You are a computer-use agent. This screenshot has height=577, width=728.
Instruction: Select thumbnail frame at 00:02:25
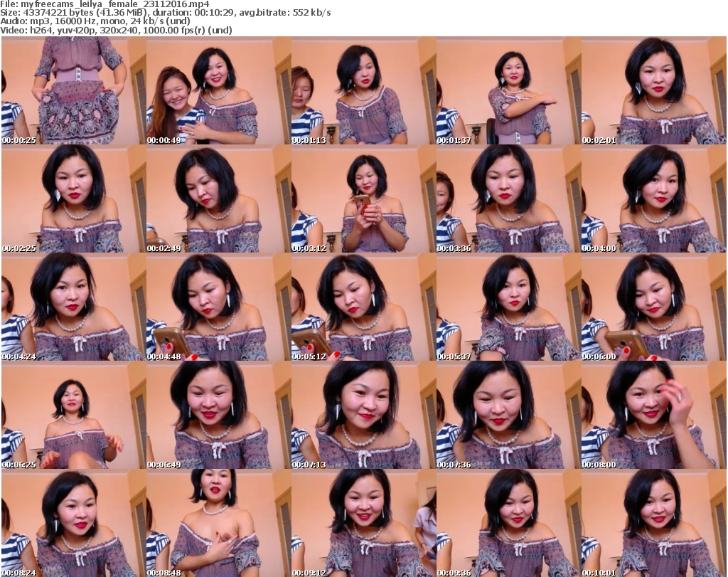tap(74, 198)
